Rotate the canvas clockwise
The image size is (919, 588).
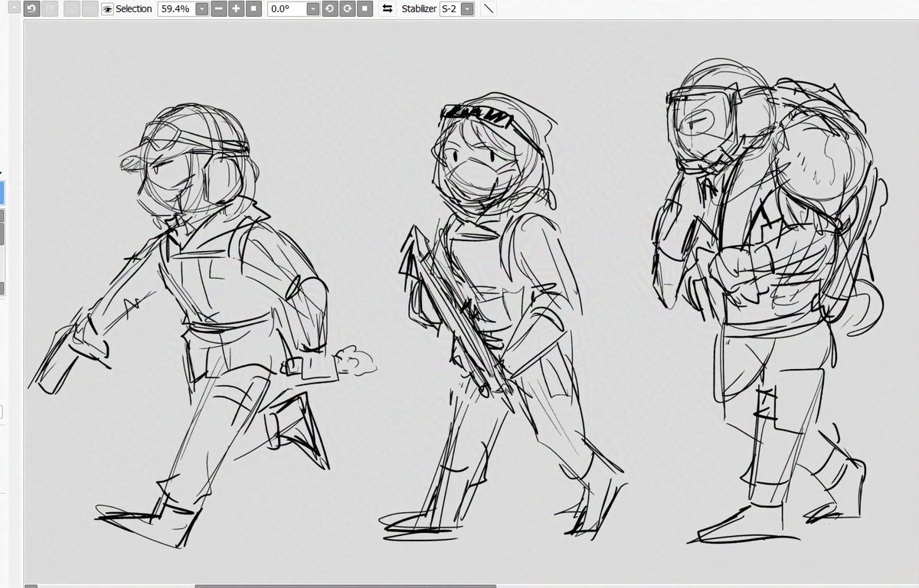[x=346, y=9]
